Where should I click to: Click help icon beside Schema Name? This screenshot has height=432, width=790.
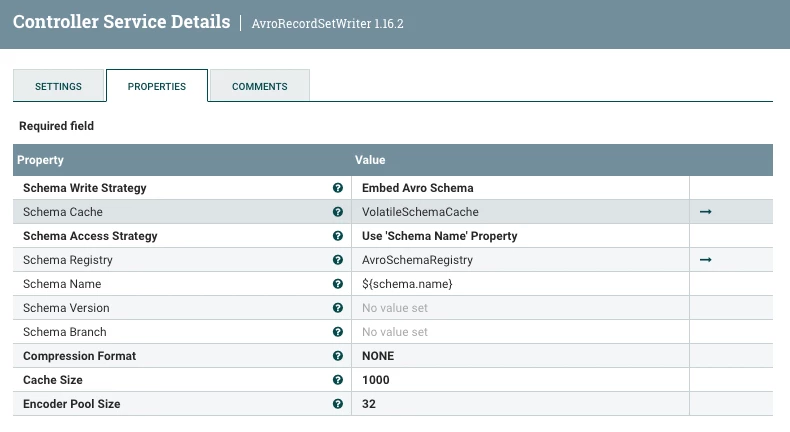338,284
